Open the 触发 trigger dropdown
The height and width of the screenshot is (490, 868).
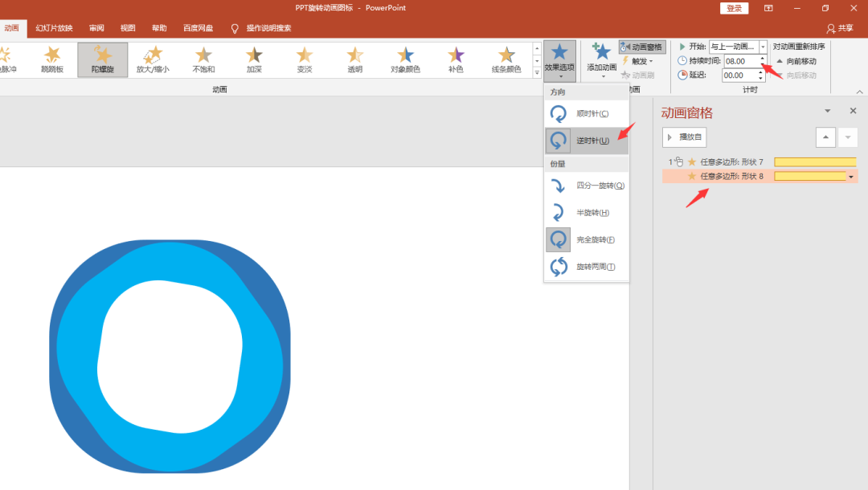coord(638,61)
